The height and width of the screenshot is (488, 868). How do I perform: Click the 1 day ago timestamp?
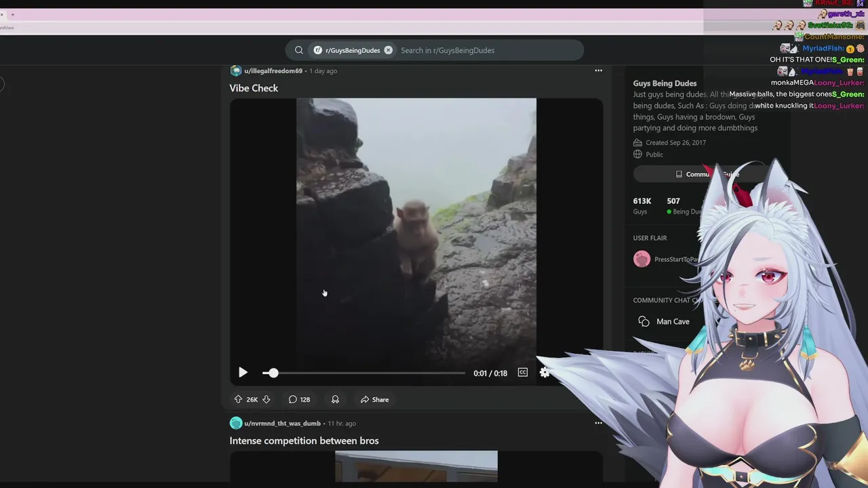[x=323, y=70]
